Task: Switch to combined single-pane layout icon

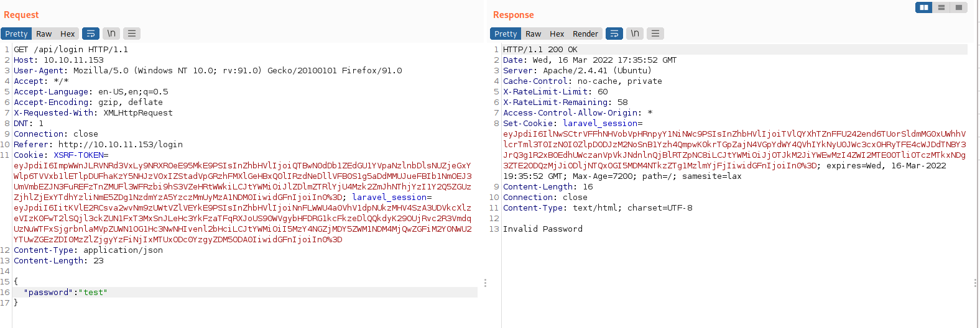Action: click(x=959, y=7)
